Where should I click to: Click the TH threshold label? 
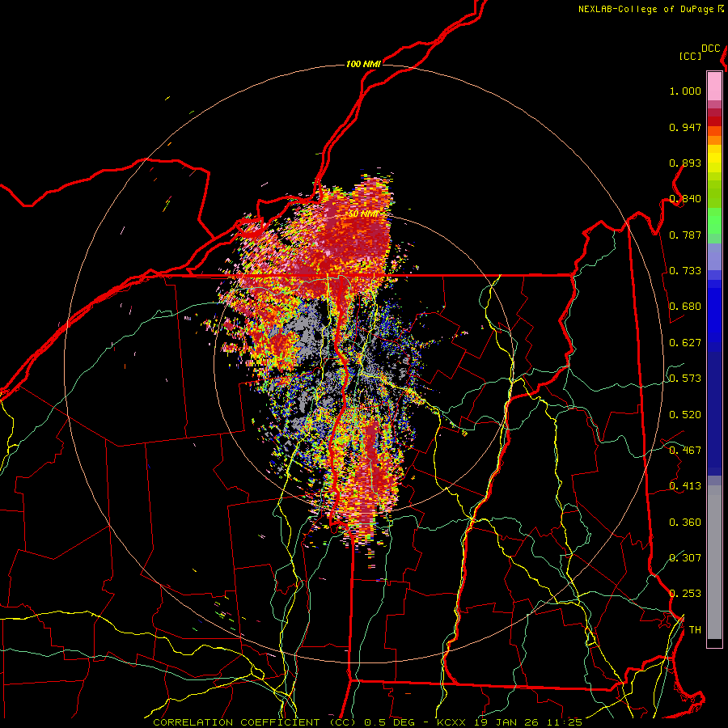point(695,630)
